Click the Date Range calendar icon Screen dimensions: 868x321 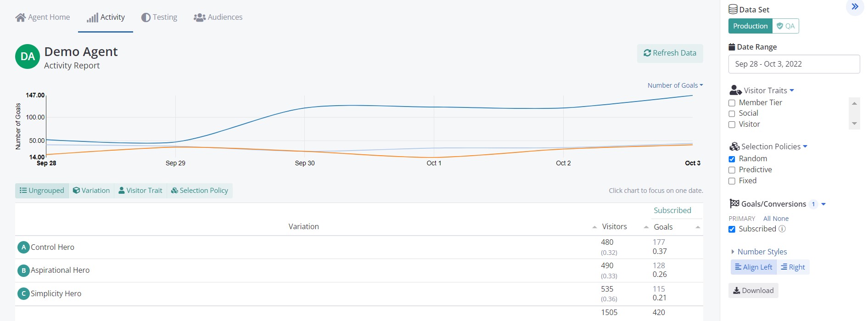tap(732, 47)
